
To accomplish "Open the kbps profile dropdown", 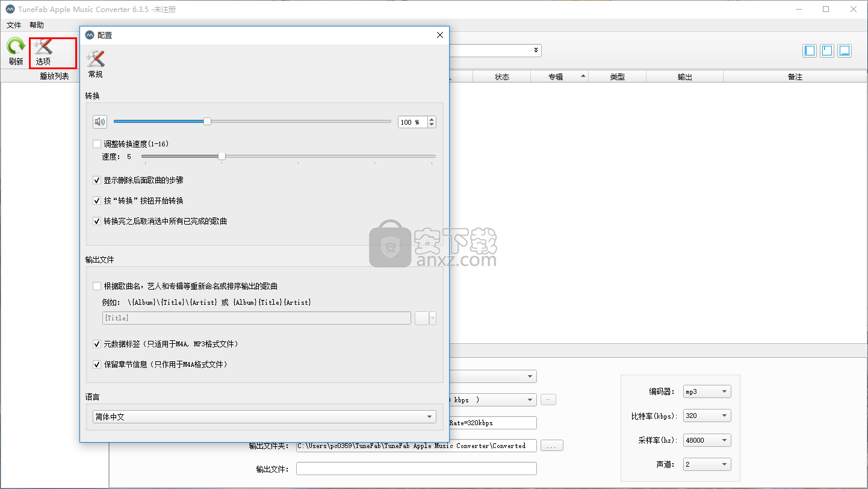I will click(x=530, y=400).
